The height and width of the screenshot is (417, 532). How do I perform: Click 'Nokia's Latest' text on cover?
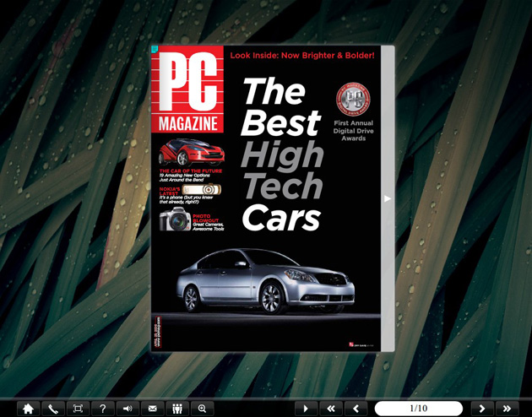point(170,191)
